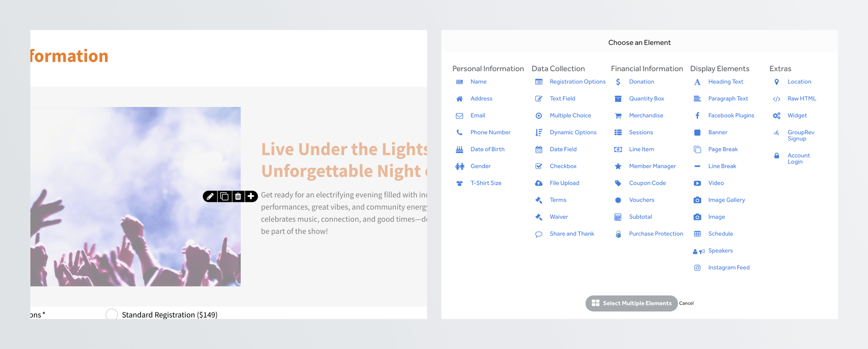
Task: Click the Location pin icon
Action: click(776, 82)
